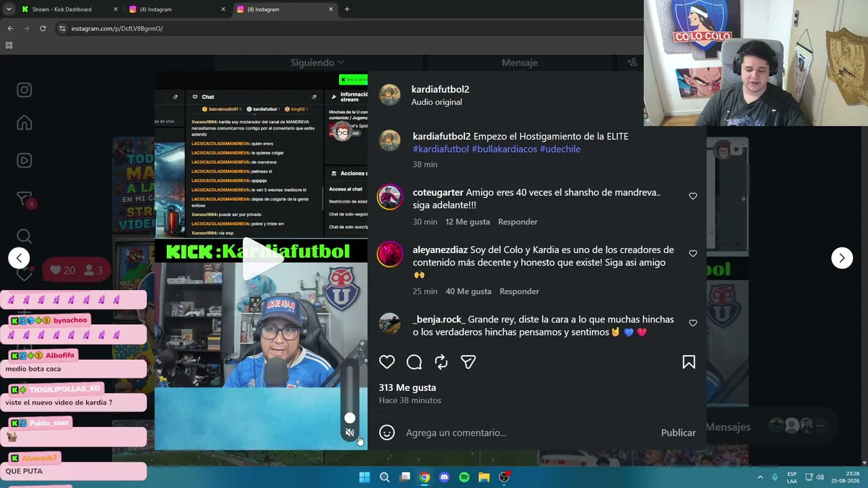The image size is (868, 488).
Task: Switch to the 'Stream - Kick Dashboard' tab
Action: click(x=62, y=9)
